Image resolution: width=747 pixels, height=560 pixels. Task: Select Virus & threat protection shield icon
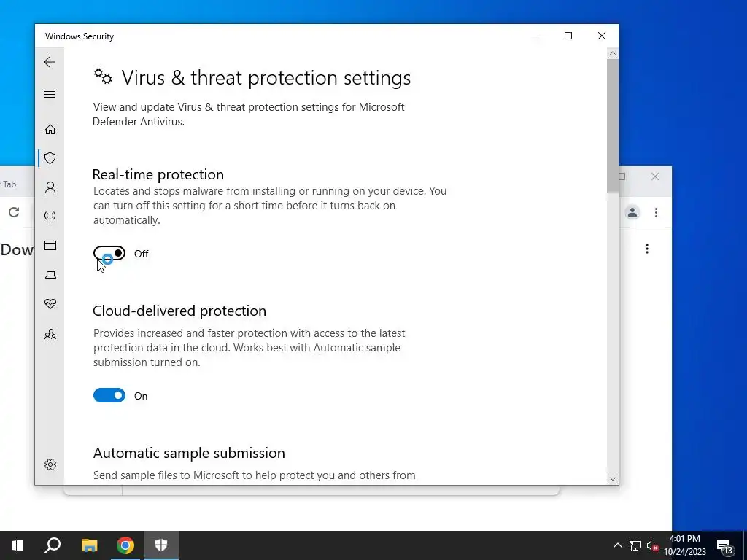tap(50, 158)
